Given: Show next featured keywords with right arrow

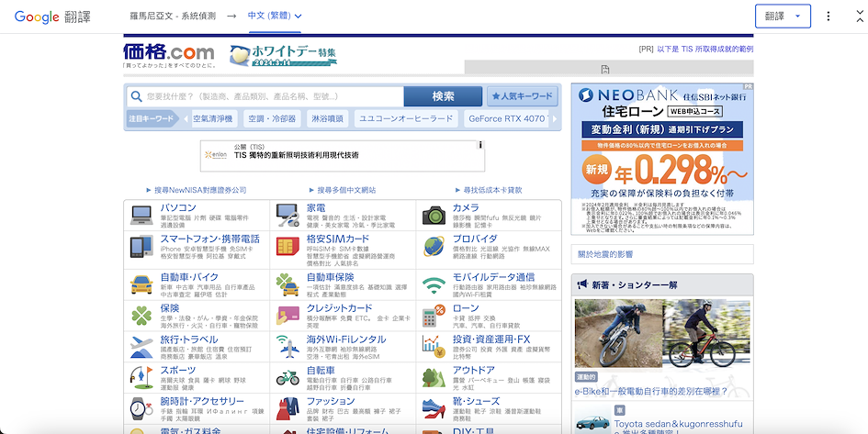Looking at the screenshot, I should click(554, 118).
